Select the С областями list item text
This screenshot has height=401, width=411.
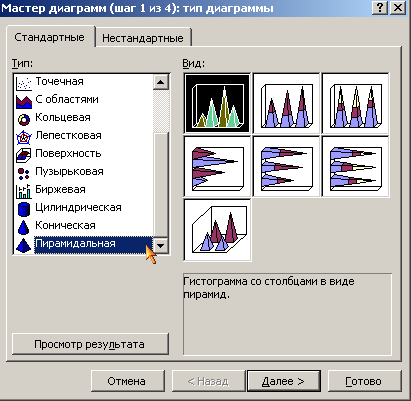67,99
